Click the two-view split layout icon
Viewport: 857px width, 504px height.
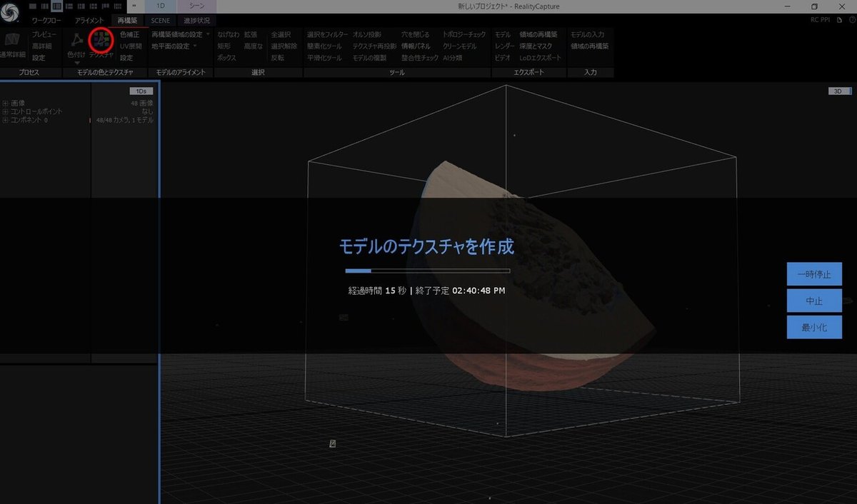pos(45,6)
